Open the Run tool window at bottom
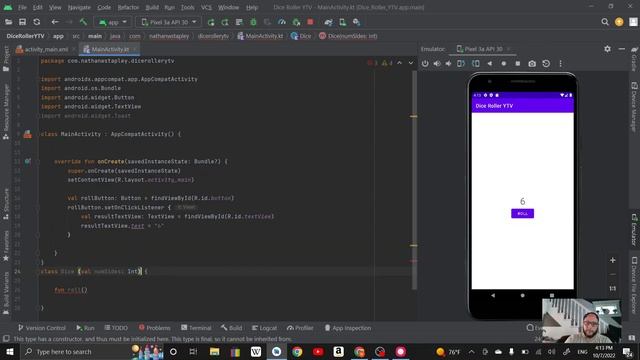Image resolution: width=640 pixels, height=360 pixels. [x=85, y=328]
